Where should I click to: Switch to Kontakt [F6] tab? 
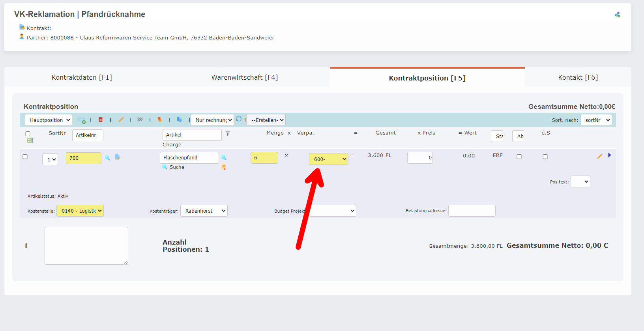click(578, 77)
